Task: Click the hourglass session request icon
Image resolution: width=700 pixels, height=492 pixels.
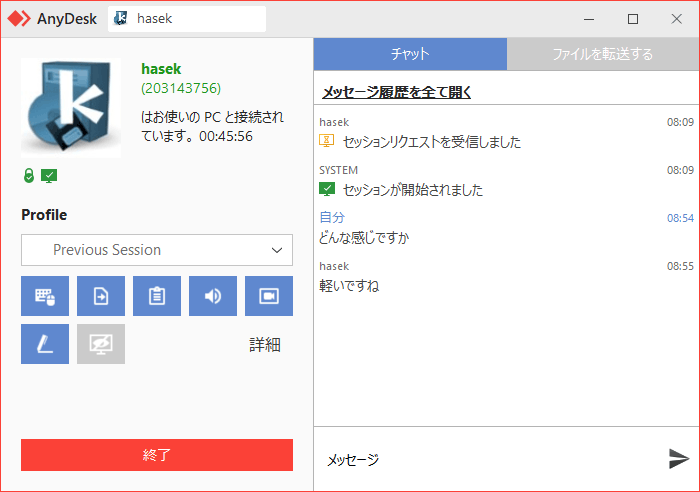Action: coord(327,141)
